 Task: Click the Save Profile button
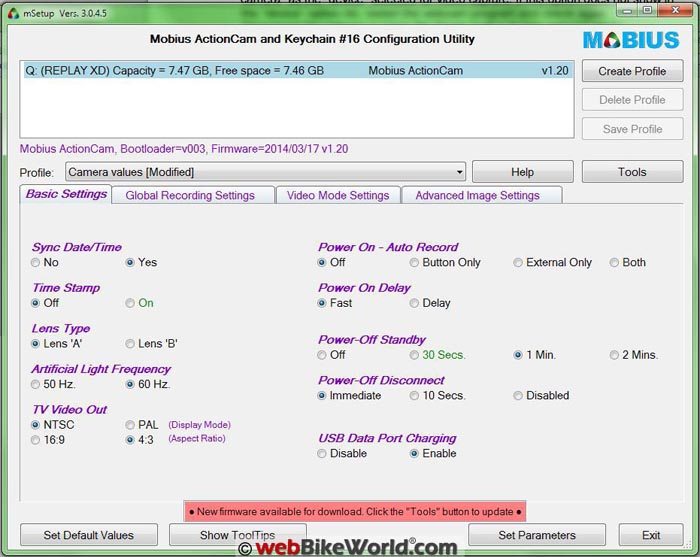coord(632,129)
